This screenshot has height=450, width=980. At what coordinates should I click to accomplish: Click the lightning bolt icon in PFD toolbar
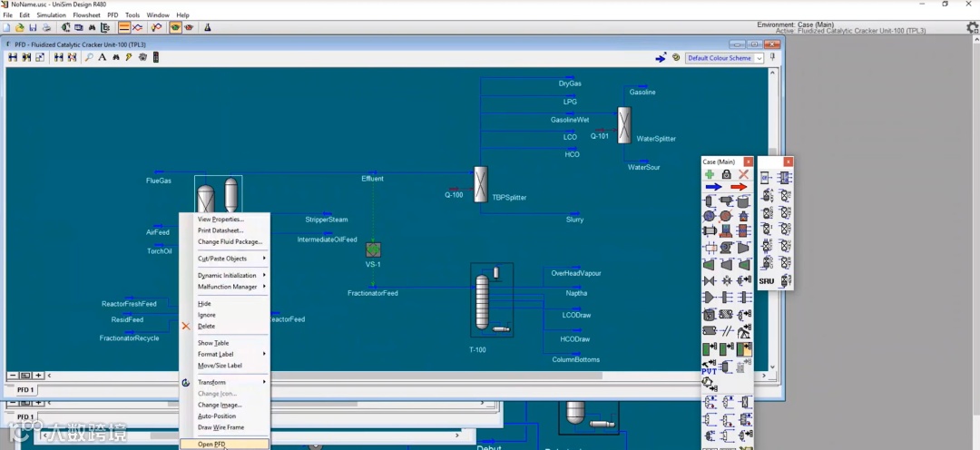(129, 57)
